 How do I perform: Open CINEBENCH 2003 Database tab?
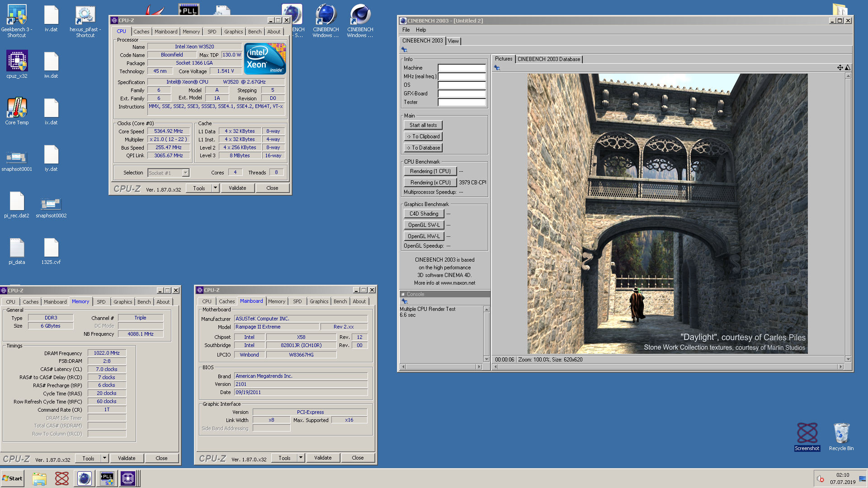(x=548, y=59)
